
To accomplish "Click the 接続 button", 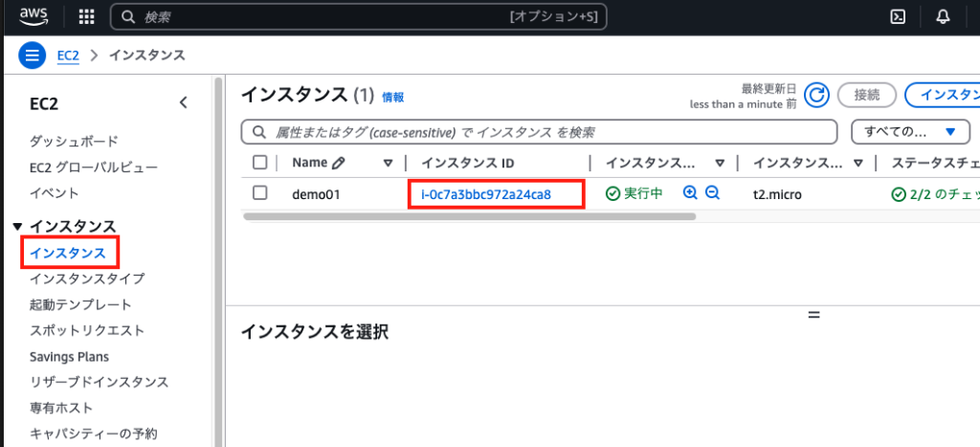I will (867, 95).
